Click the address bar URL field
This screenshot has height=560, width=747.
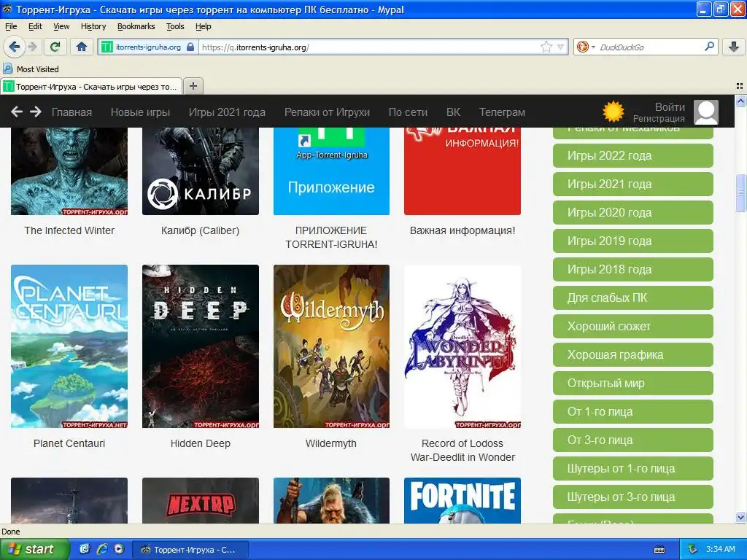[x=369, y=47]
